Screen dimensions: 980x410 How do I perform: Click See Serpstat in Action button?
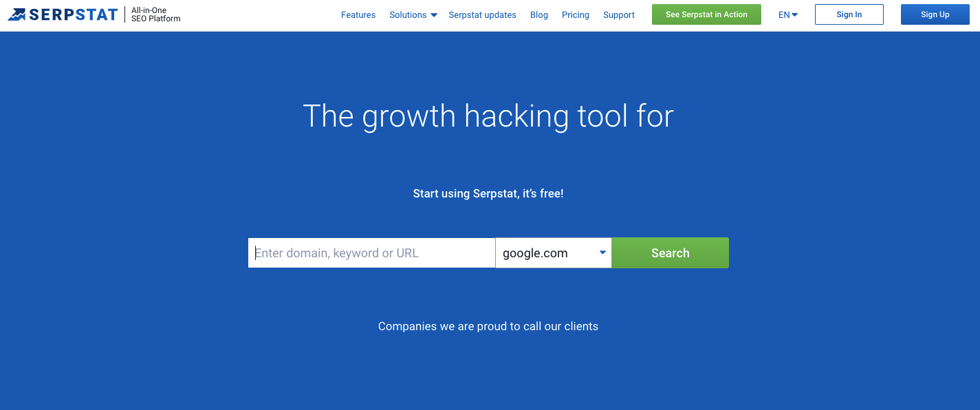point(706,14)
